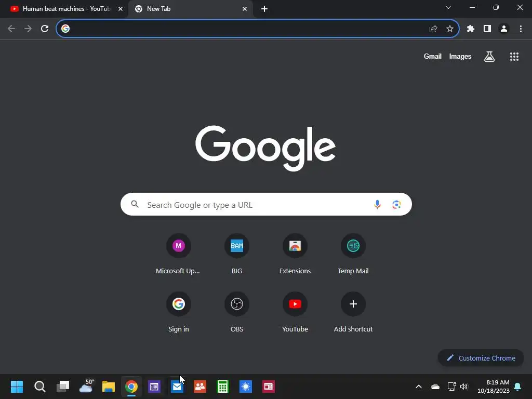
Task: Open the Chrome profile avatar
Action: tap(504, 29)
